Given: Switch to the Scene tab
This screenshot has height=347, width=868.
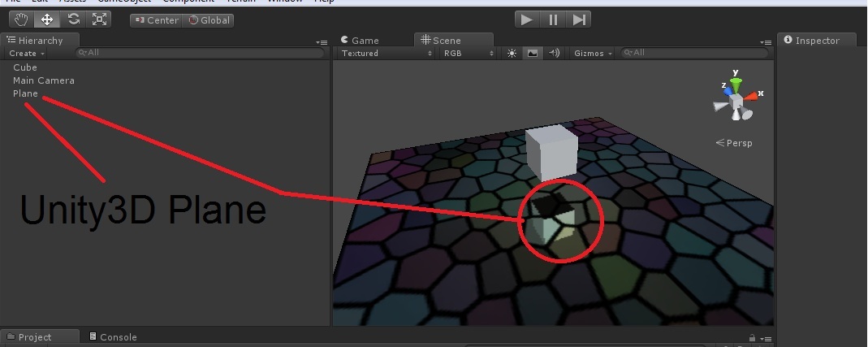Looking at the screenshot, I should [453, 41].
